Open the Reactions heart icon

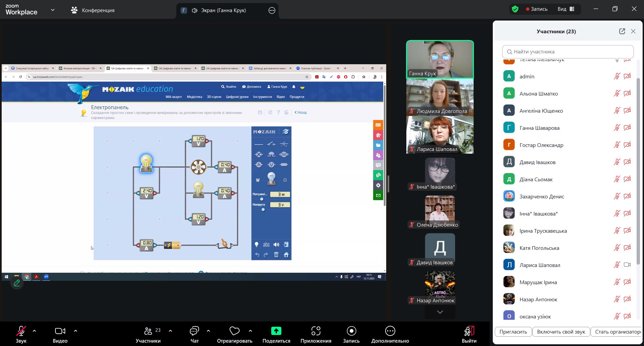(234, 331)
